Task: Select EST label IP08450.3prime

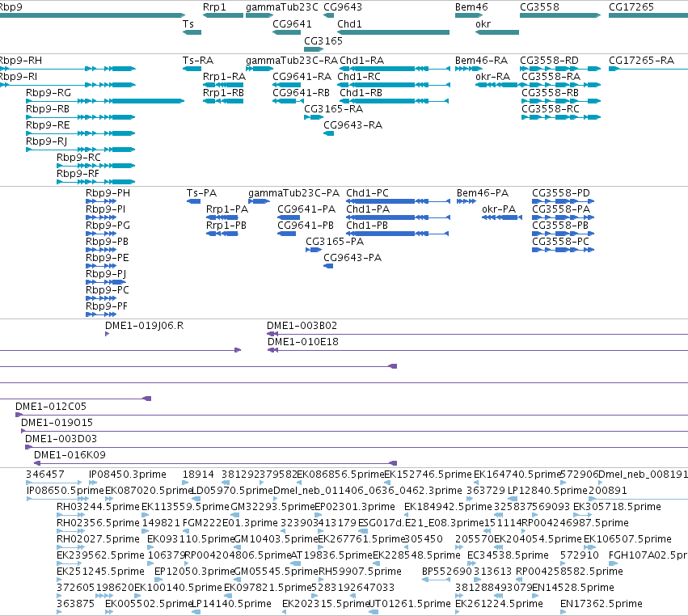Action: pos(127,475)
